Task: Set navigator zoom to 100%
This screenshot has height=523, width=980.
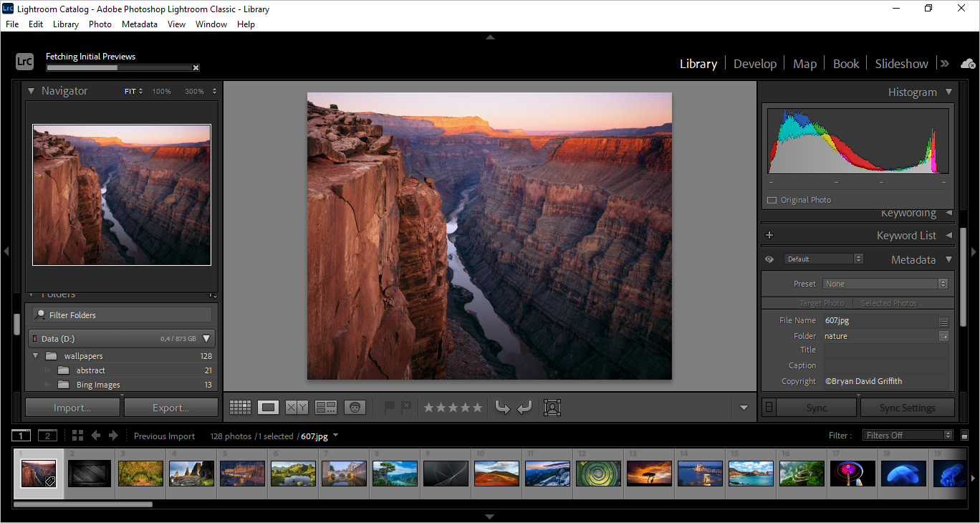Action: click(161, 91)
